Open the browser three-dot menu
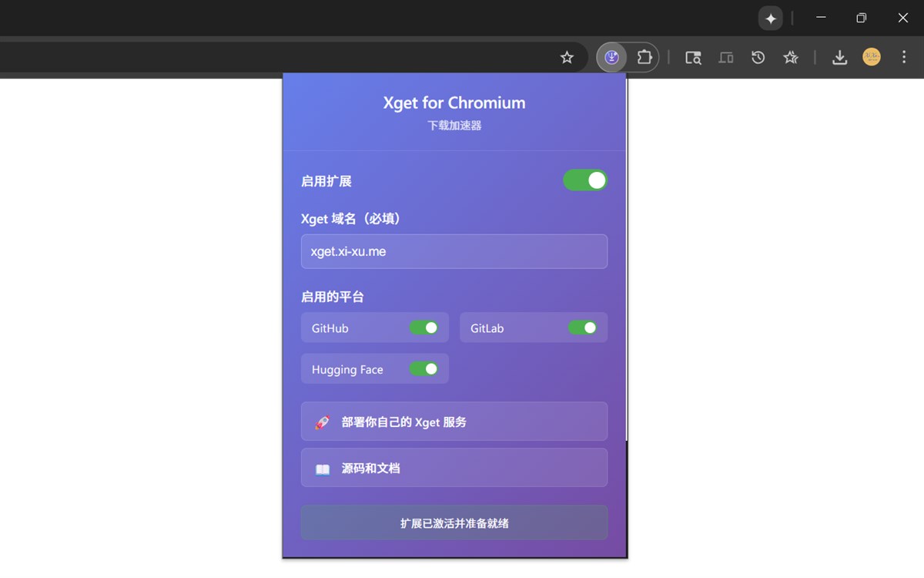The height and width of the screenshot is (578, 924). [903, 56]
